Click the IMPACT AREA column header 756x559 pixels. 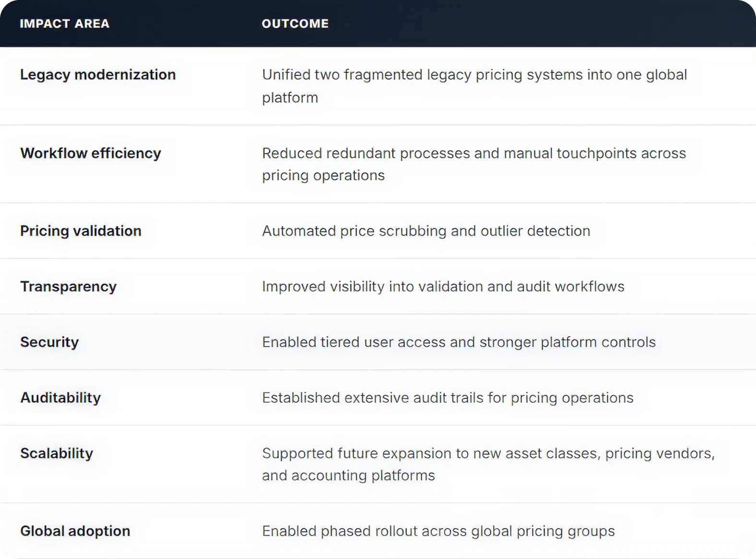[x=65, y=23]
